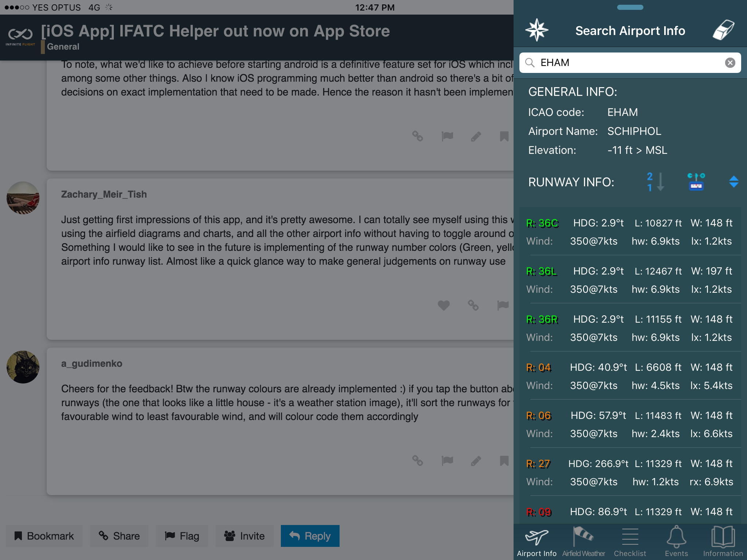Click the Share button
The width and height of the screenshot is (747, 560).
coord(119,536)
